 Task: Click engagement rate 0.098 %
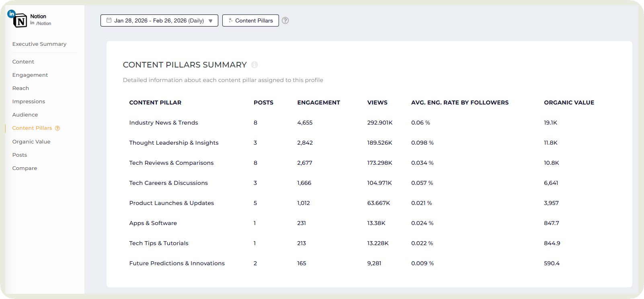[422, 143]
